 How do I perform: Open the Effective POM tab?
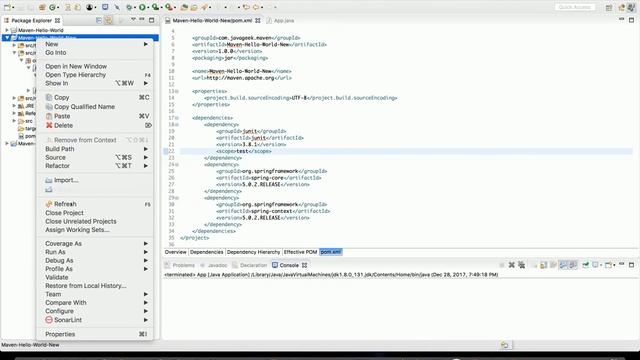click(300, 252)
